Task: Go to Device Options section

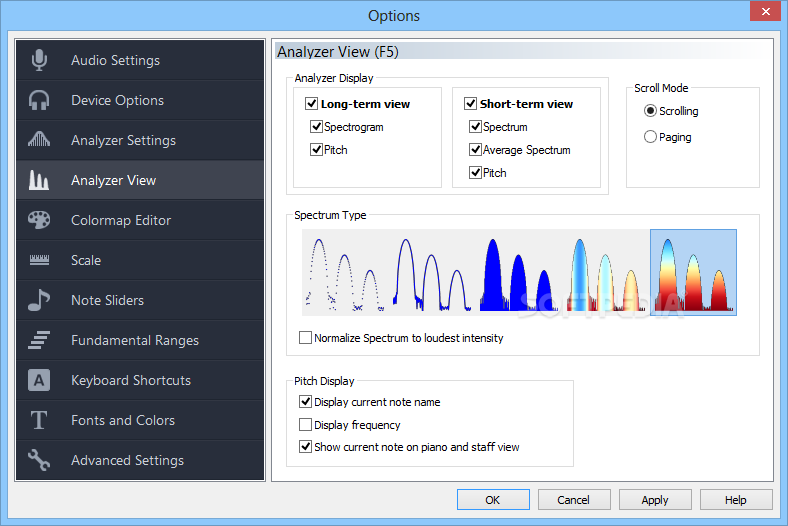Action: [x=140, y=100]
